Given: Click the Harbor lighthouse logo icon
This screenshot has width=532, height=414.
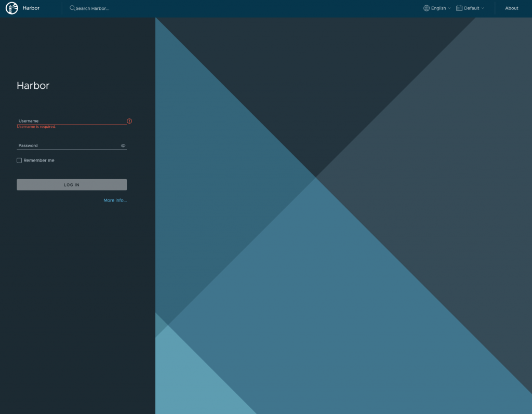Looking at the screenshot, I should [12, 8].
